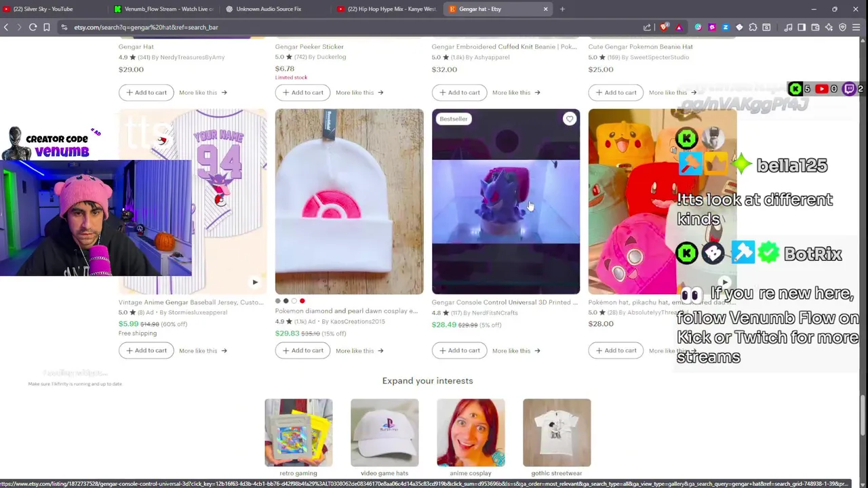The height and width of the screenshot is (488, 868).
Task: Add Gengar Console Control to cart
Action: (459, 350)
